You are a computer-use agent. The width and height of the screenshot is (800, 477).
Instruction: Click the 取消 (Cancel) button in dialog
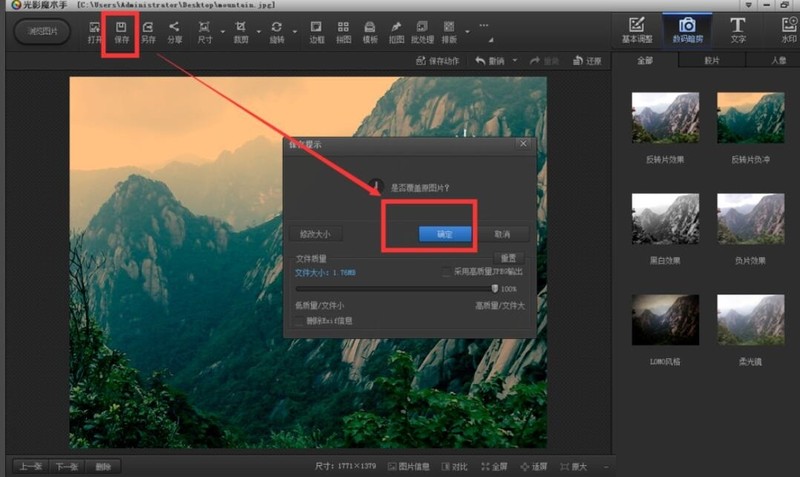point(502,234)
